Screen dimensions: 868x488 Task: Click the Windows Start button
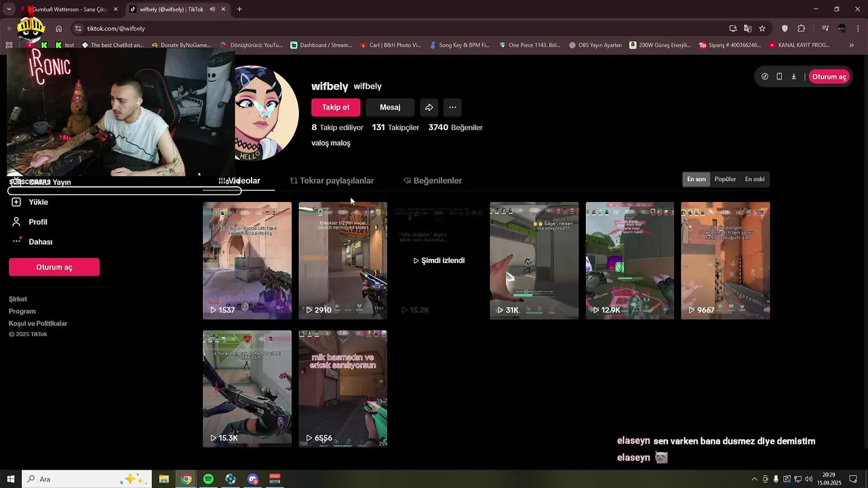(11, 479)
